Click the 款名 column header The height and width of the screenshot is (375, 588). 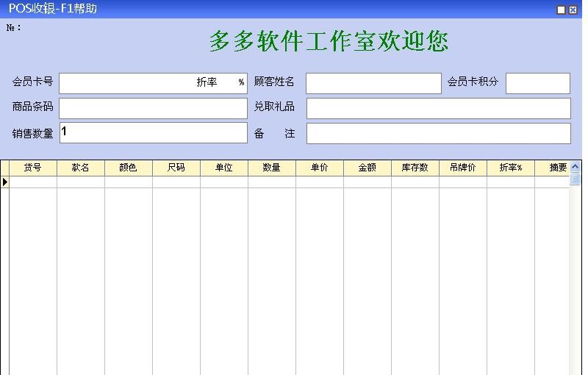(x=81, y=168)
